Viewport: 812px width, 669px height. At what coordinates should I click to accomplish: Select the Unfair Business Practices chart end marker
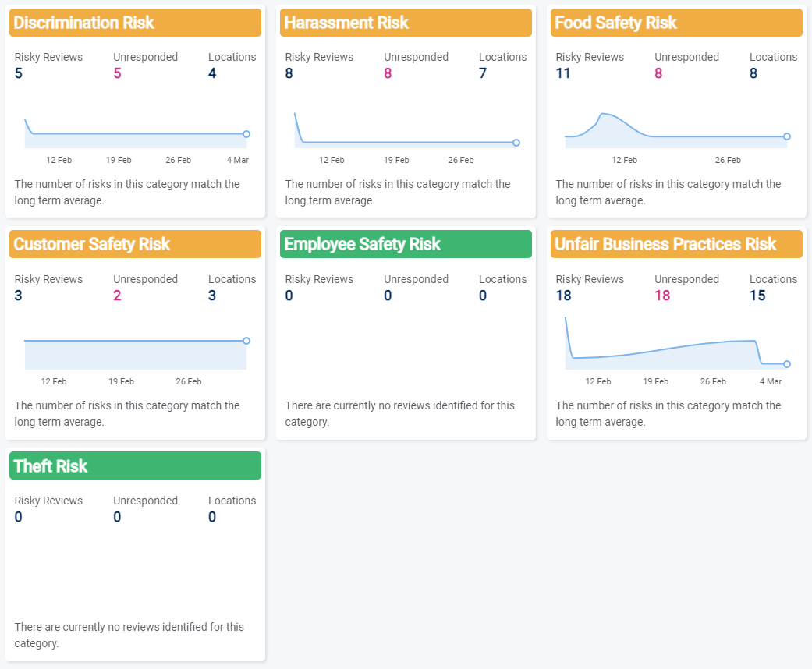click(787, 364)
